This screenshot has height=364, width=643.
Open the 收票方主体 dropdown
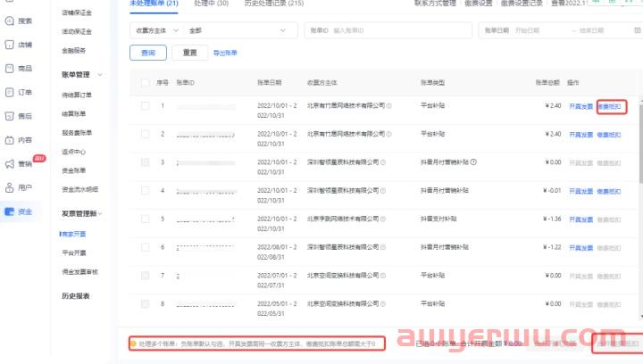point(158,30)
